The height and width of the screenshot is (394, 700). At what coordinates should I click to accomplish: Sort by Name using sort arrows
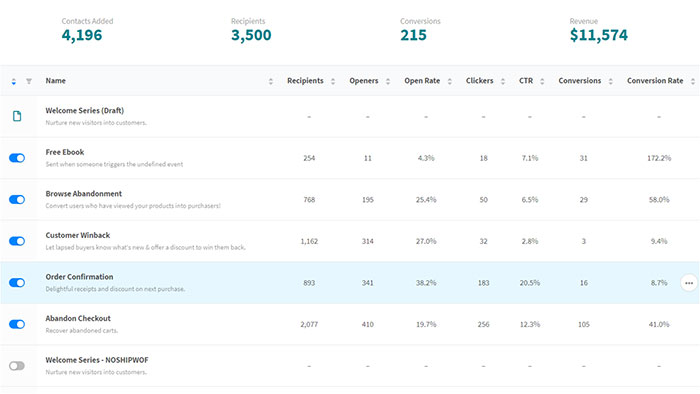tap(271, 81)
